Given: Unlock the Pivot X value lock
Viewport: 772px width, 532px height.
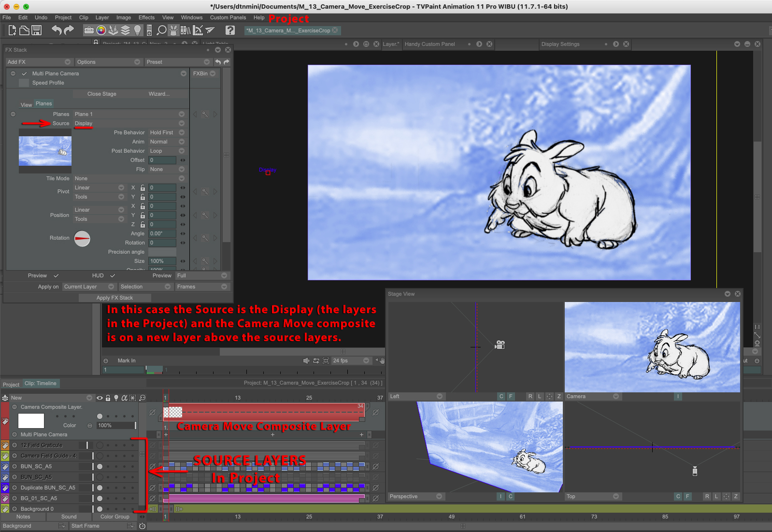Looking at the screenshot, I should (143, 187).
